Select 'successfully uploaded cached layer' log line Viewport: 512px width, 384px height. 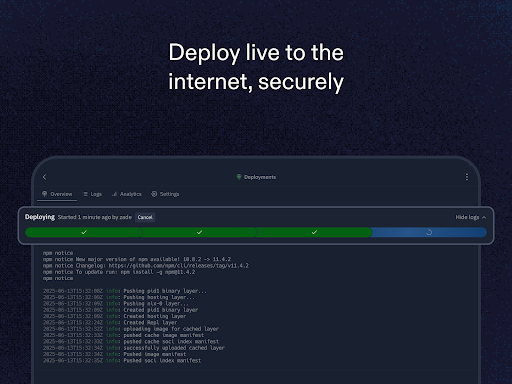134,348
